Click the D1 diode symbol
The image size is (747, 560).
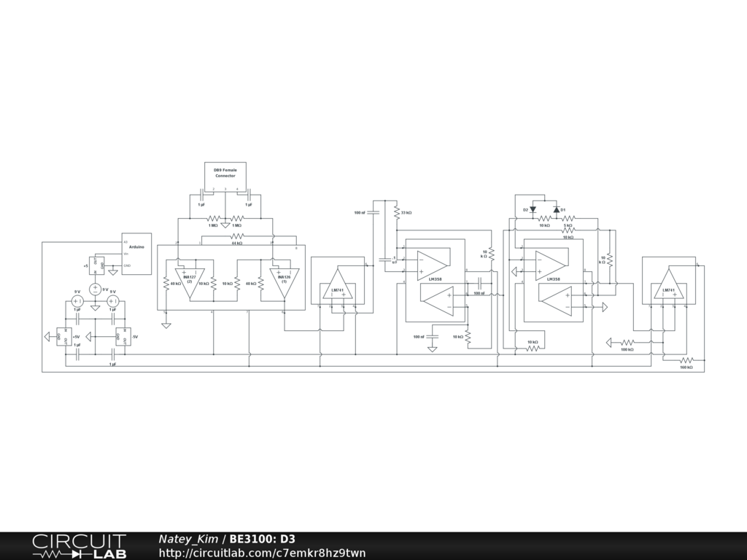pyautogui.click(x=556, y=209)
